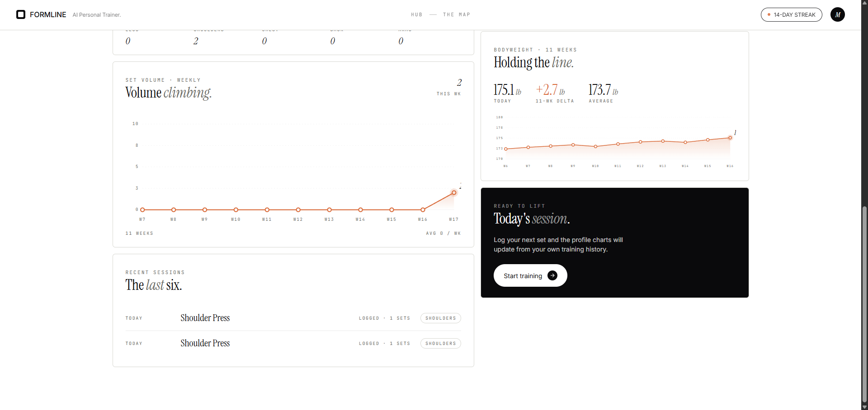Click the W9 point on bodyweight chart
868x410 pixels.
tap(573, 145)
